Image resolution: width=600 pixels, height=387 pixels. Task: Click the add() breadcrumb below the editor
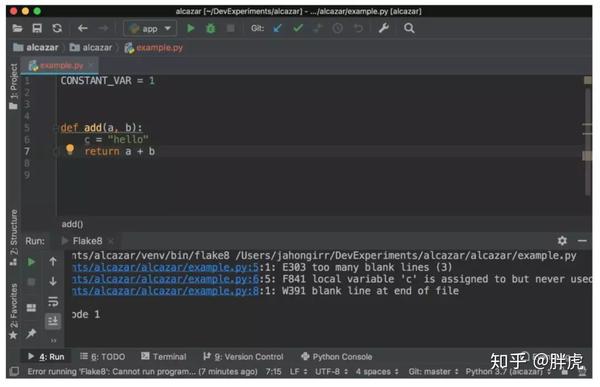(72, 224)
